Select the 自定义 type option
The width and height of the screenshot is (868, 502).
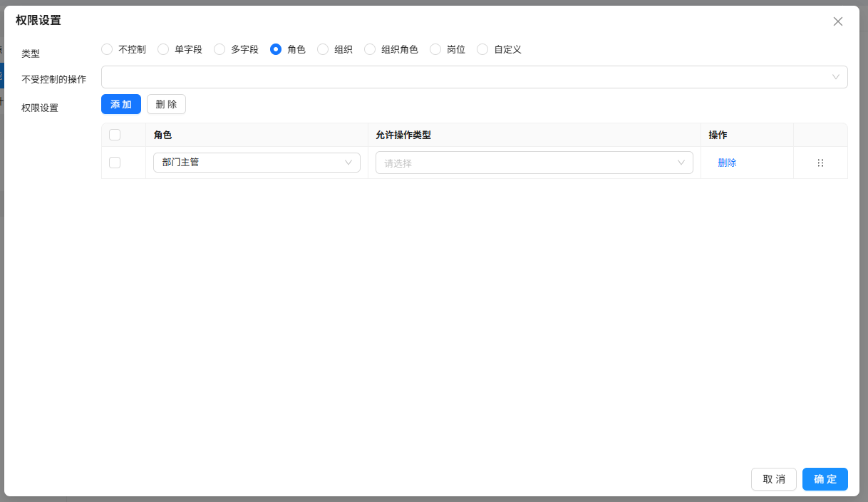(x=482, y=49)
